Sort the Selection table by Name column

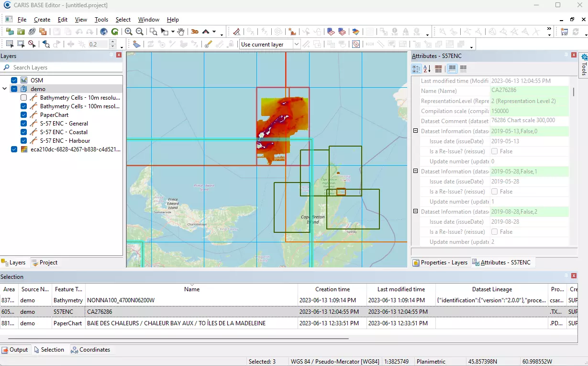coord(191,289)
